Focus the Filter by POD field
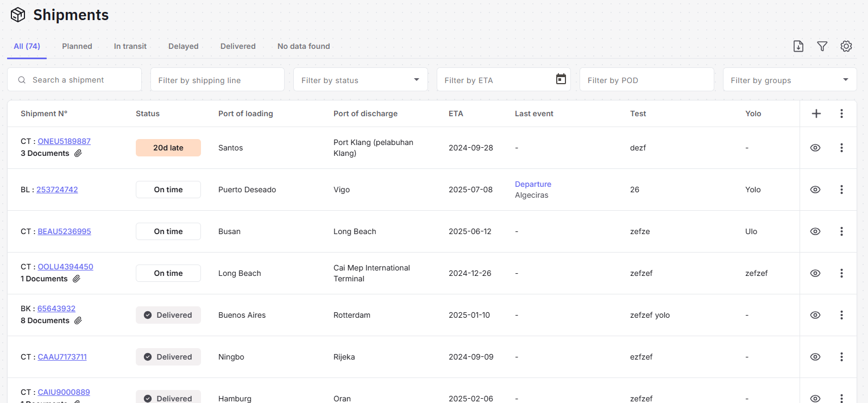The image size is (868, 403). (x=646, y=80)
